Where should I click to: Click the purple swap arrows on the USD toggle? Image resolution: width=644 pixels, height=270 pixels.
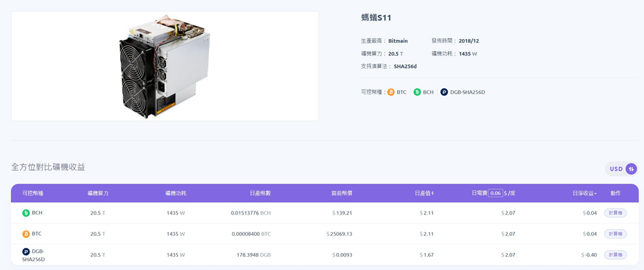point(630,169)
